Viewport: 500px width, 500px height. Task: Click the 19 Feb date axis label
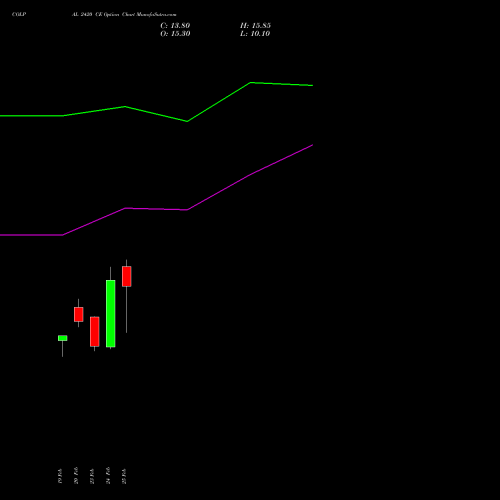click(60, 476)
